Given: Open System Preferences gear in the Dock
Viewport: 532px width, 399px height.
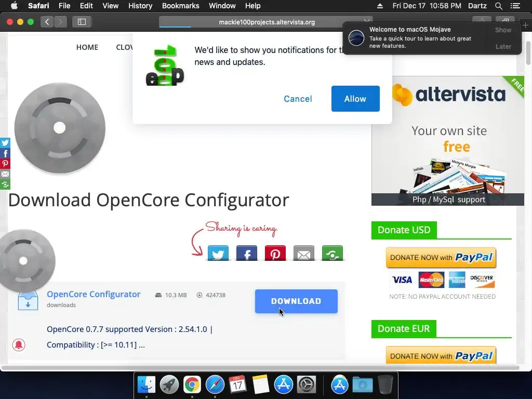Looking at the screenshot, I should (x=307, y=385).
